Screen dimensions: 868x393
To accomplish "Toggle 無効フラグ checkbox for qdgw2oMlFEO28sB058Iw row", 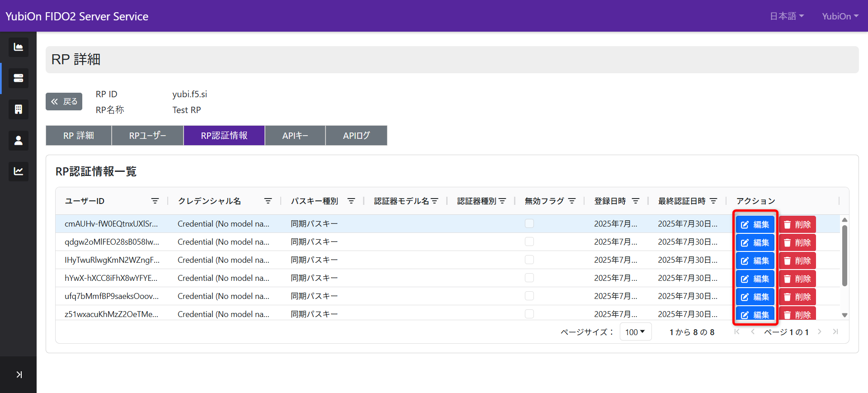I will pos(529,241).
